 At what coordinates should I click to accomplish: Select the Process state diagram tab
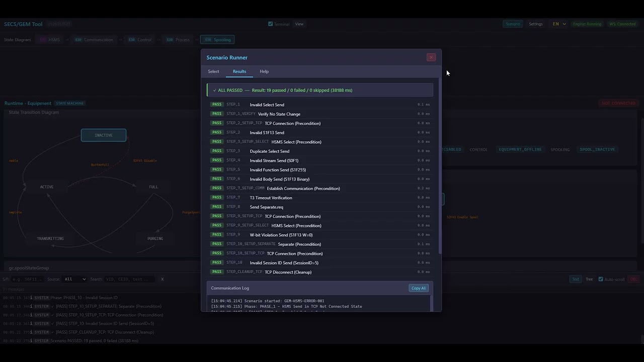click(x=178, y=40)
